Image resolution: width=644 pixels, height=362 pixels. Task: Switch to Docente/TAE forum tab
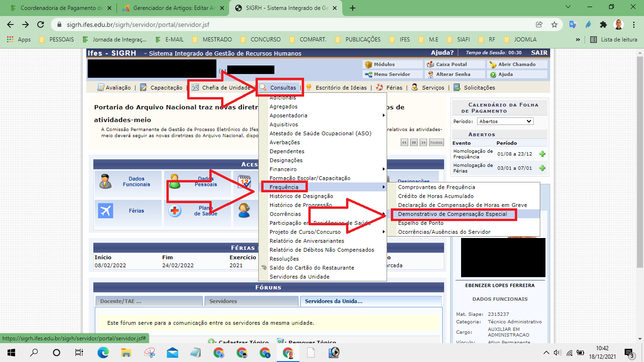tap(149, 301)
